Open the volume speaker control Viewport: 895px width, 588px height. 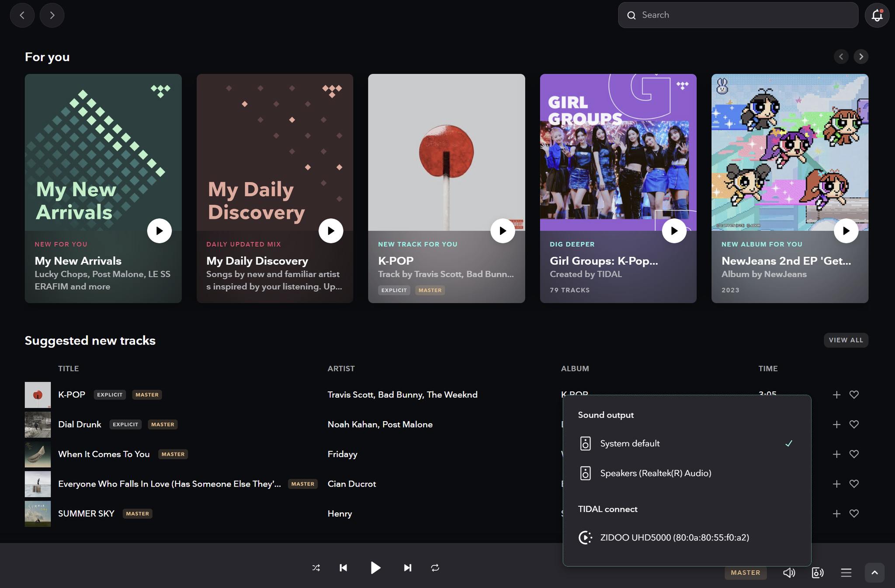coord(789,572)
